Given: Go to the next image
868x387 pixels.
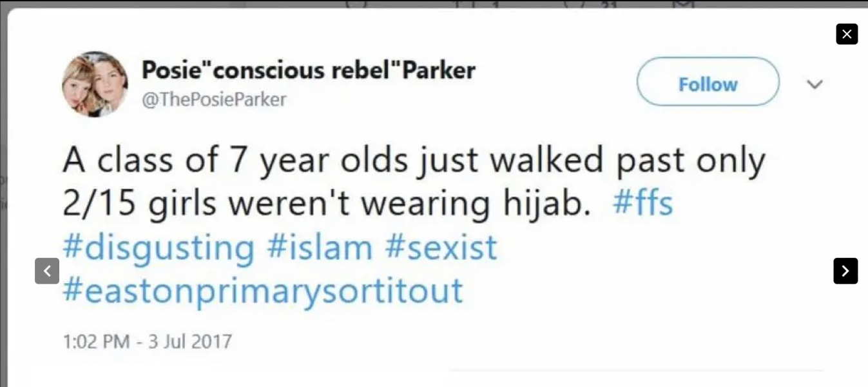Looking at the screenshot, I should point(845,271).
